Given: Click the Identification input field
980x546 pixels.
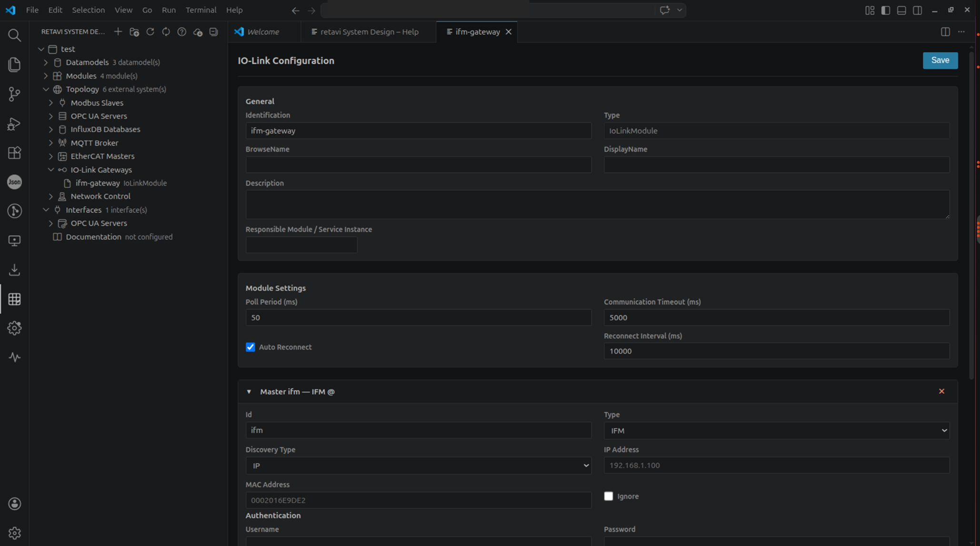Looking at the screenshot, I should (x=418, y=131).
